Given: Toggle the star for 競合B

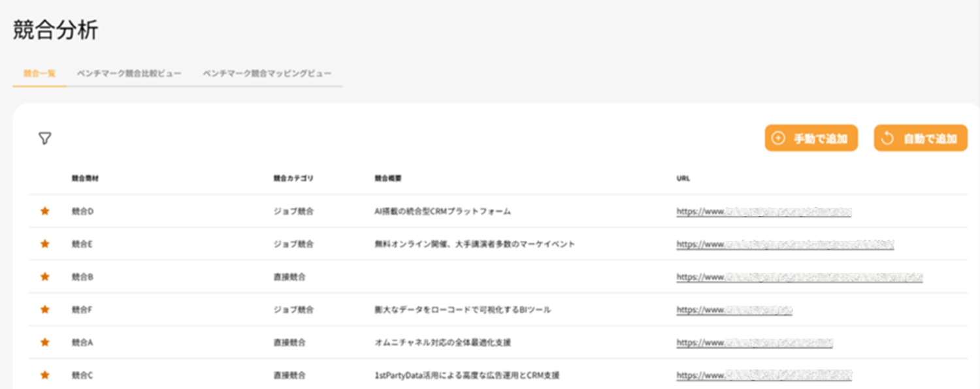Looking at the screenshot, I should coord(45,277).
